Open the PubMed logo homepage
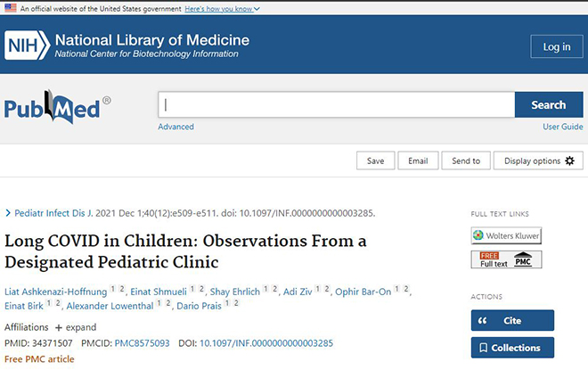Image resolution: width=588 pixels, height=370 pixels. 57,107
